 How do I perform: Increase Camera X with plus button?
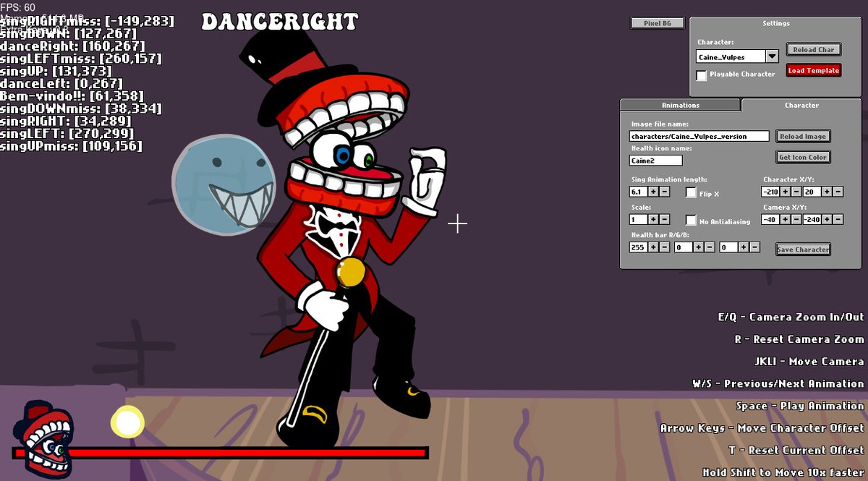[786, 219]
